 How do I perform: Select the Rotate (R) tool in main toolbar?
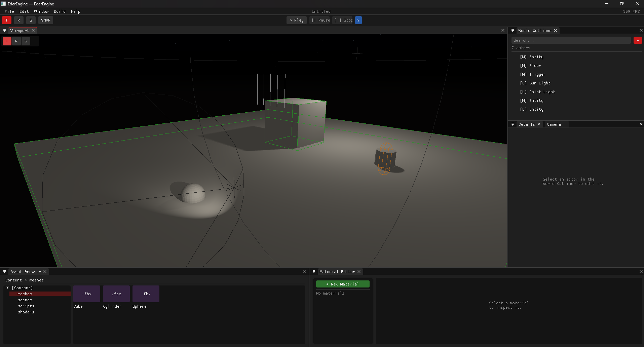pos(19,20)
